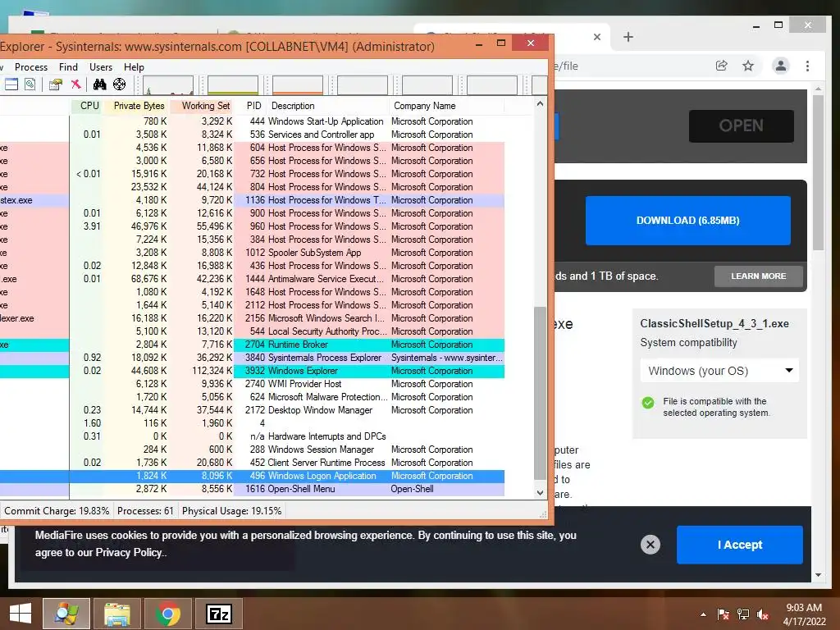Open the process properties toolbar icon

pos(56,84)
